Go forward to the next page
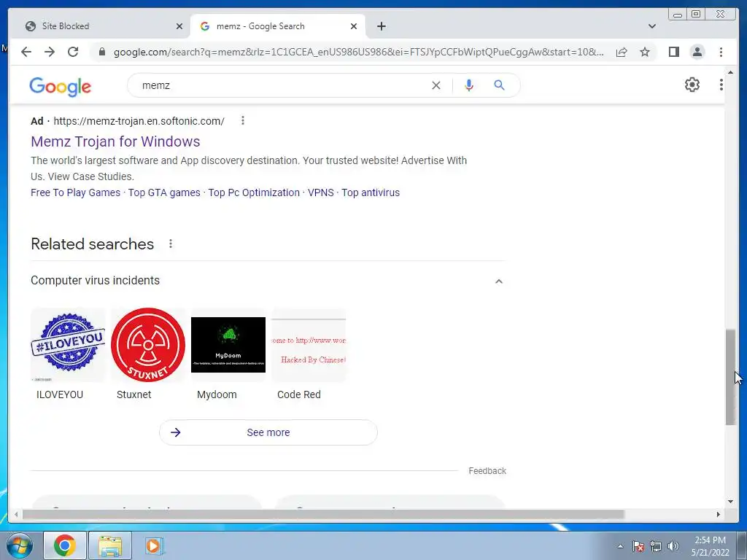The image size is (747, 560). (50, 52)
